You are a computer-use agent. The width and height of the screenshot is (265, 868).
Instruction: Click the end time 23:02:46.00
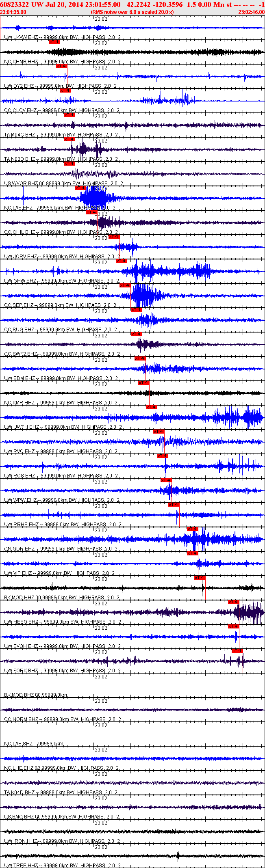pos(252,12)
